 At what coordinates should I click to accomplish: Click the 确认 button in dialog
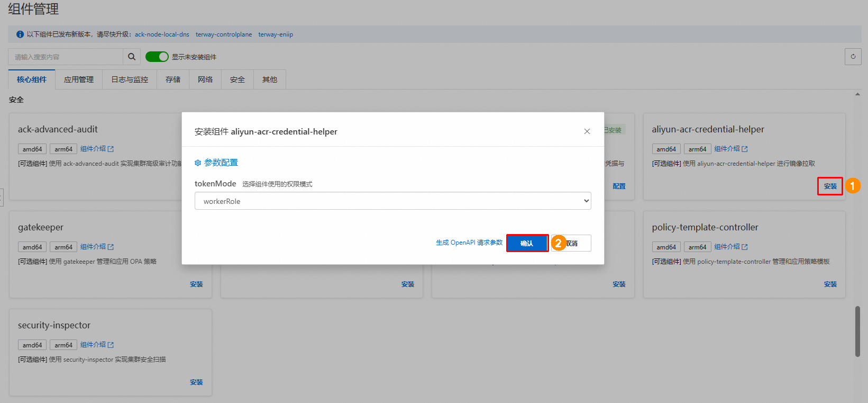coord(527,243)
